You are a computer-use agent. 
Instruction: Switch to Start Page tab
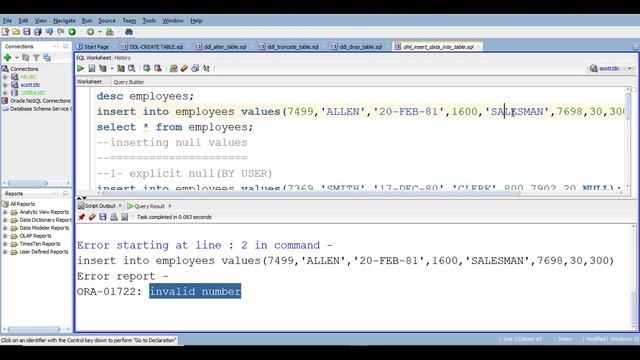(93, 47)
